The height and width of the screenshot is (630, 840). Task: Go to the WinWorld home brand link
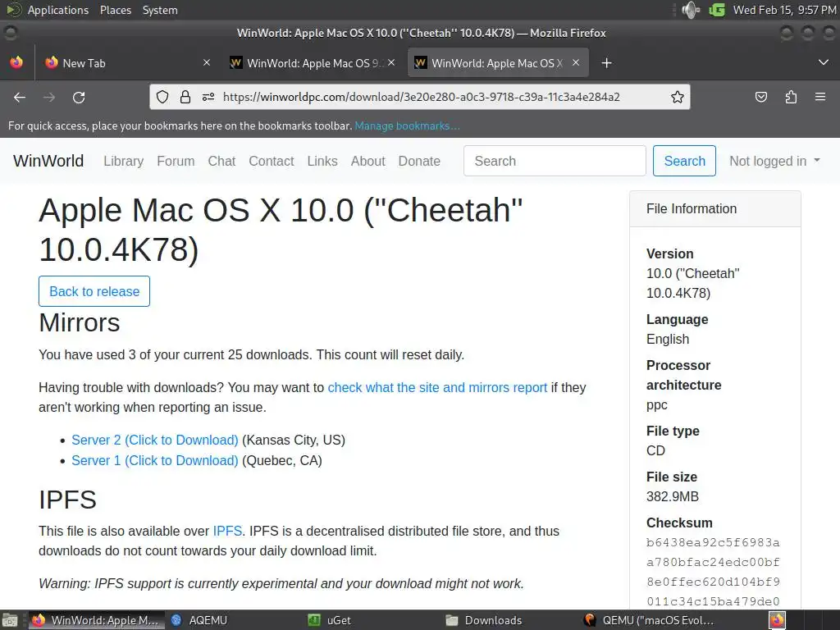point(48,161)
